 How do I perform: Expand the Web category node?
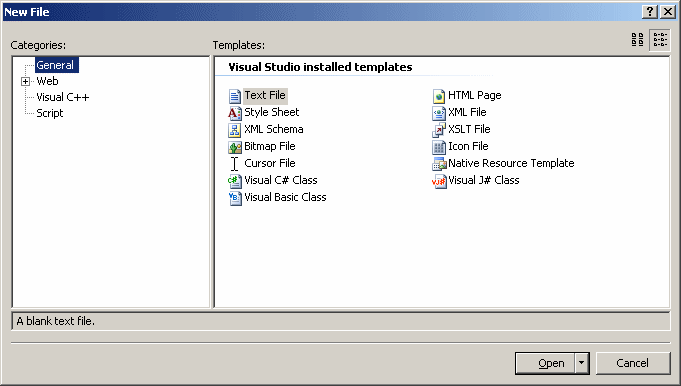click(x=26, y=81)
